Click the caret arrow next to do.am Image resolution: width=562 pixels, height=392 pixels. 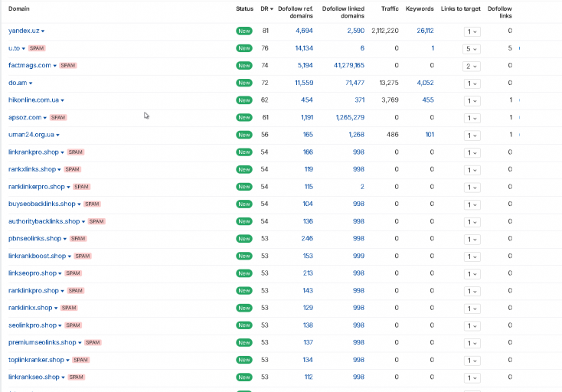pyautogui.click(x=31, y=83)
